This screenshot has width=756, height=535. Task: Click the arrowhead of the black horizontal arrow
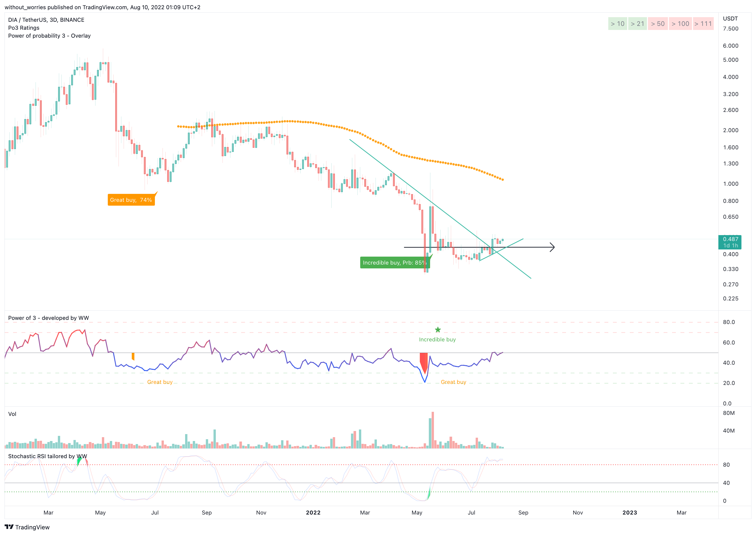[x=552, y=247]
